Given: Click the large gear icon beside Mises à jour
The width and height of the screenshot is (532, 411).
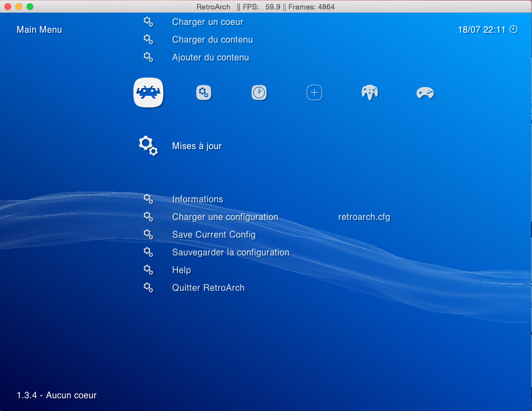Looking at the screenshot, I should (x=148, y=146).
